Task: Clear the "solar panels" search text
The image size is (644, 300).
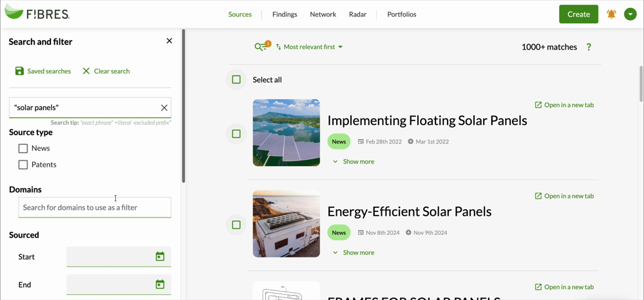Action: tap(164, 108)
